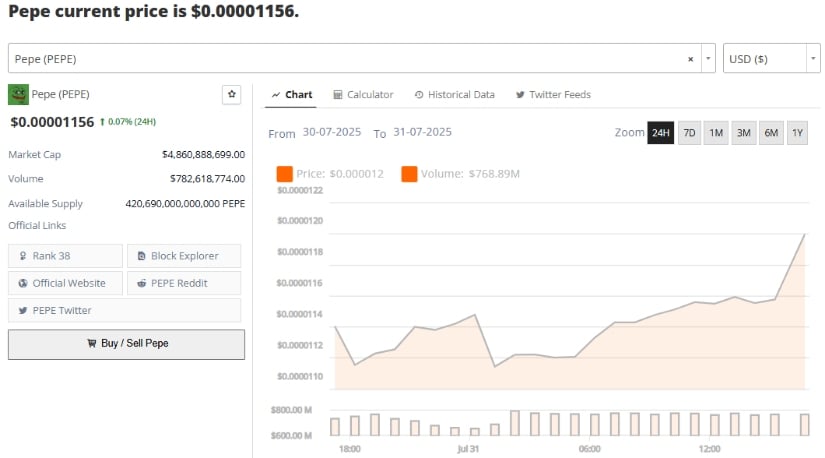
Task: Click the Pepe frog logo icon
Action: tap(18, 95)
